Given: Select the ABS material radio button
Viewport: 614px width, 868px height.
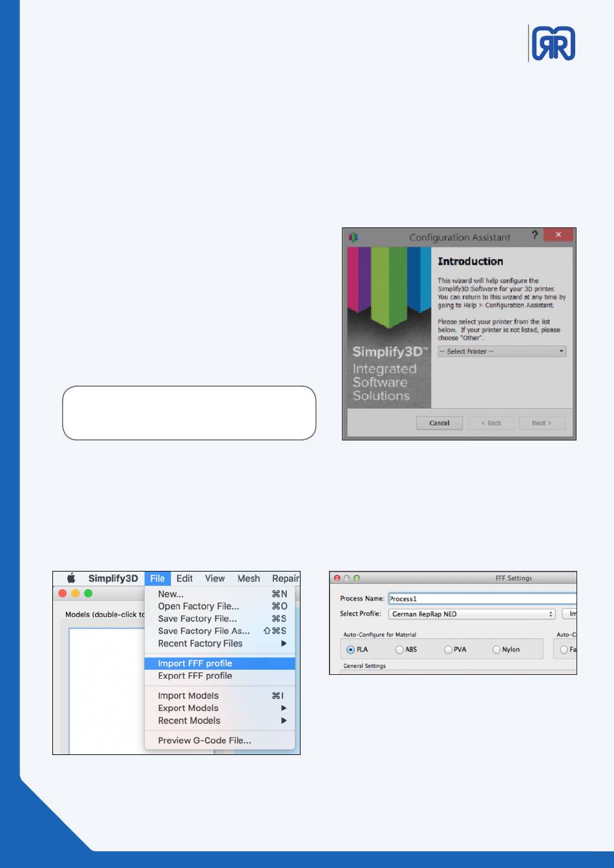Looking at the screenshot, I should [x=399, y=650].
